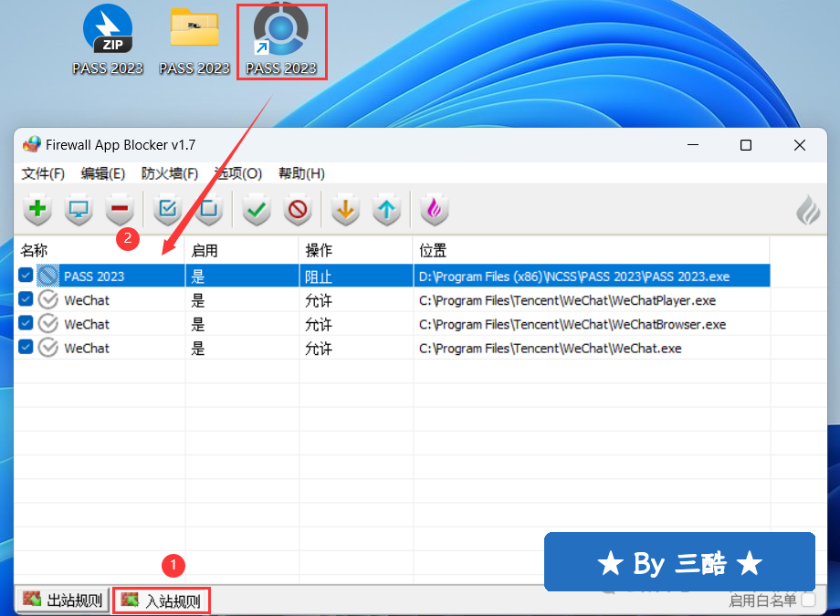Open the 选项(O) menu
840x616 pixels.
238,173
